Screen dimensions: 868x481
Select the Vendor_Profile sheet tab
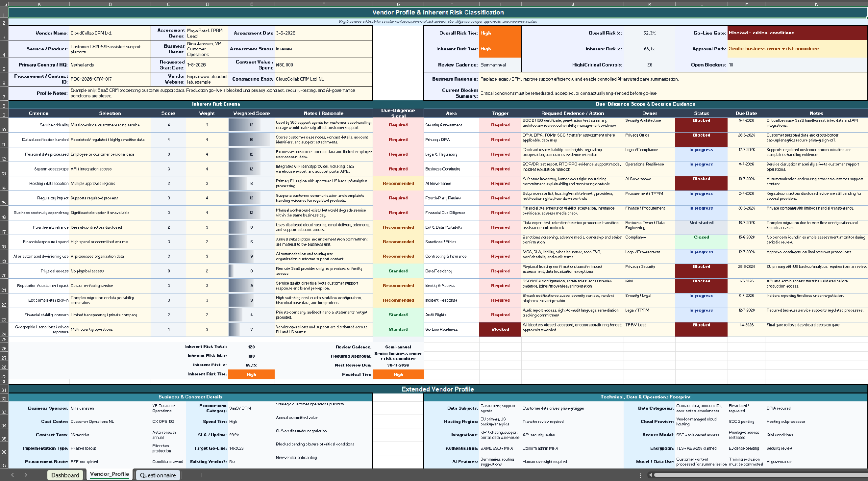(x=109, y=475)
